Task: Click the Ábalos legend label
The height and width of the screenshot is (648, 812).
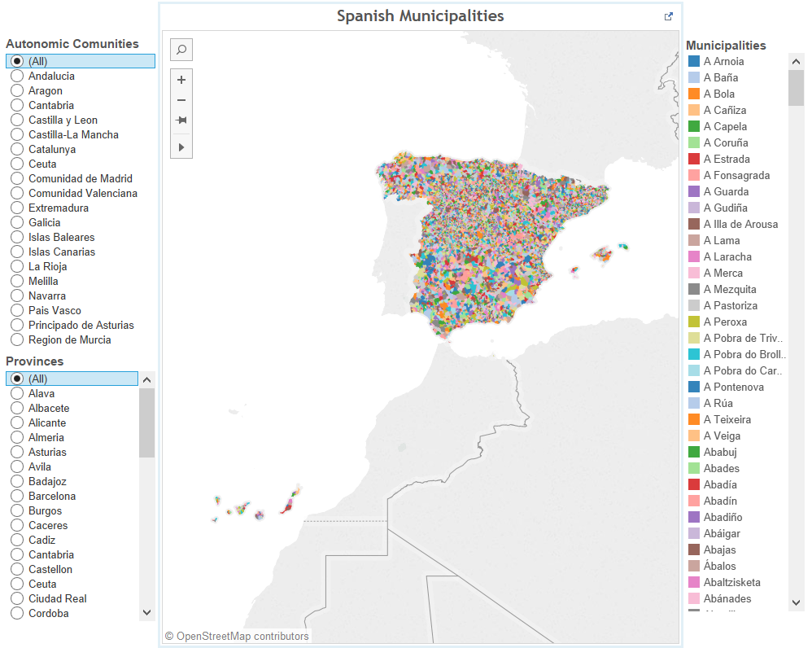Action: (719, 566)
